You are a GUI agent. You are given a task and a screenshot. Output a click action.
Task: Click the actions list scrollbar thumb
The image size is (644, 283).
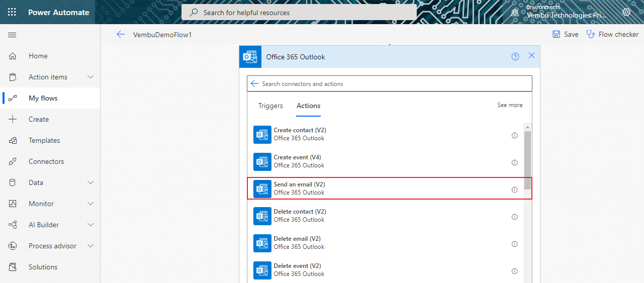pos(527,160)
